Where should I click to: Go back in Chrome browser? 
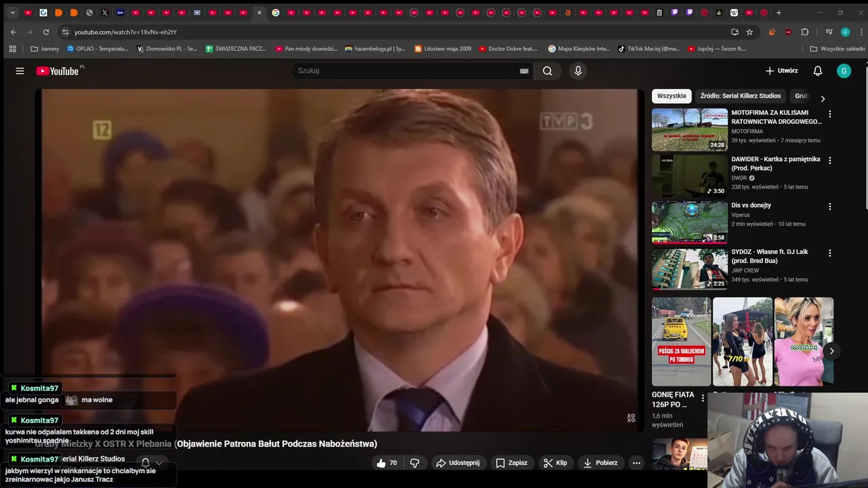pyautogui.click(x=14, y=32)
